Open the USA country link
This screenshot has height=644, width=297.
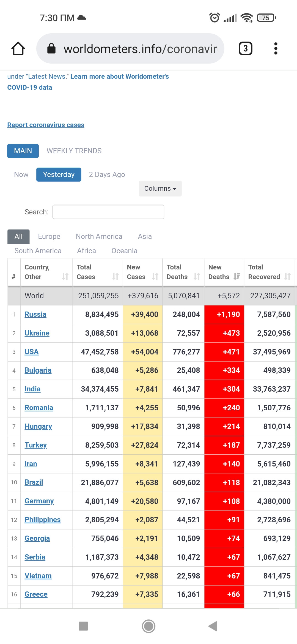32,352
